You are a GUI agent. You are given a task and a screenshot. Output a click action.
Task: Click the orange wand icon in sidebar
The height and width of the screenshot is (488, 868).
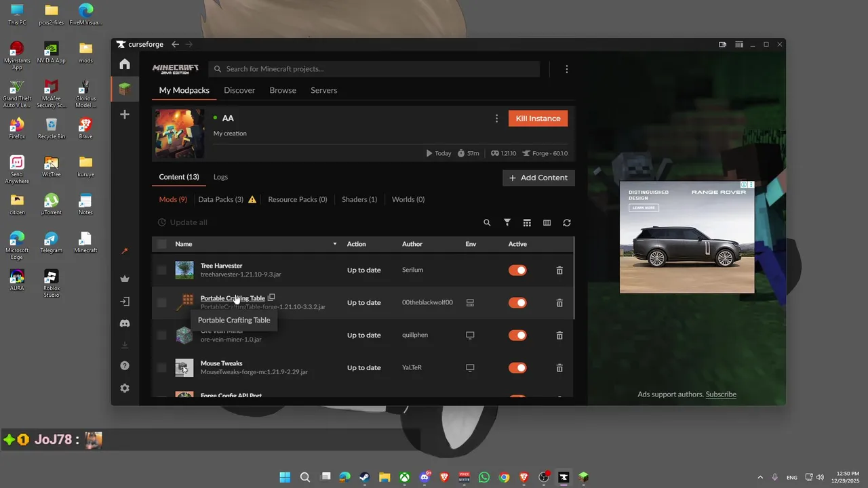125,251
